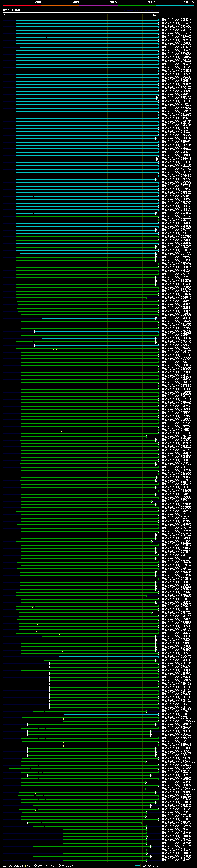This screenshot has height=868, width=197.
Task: Select the UniRef100_C9WSP9 label
Action: (177, 74)
